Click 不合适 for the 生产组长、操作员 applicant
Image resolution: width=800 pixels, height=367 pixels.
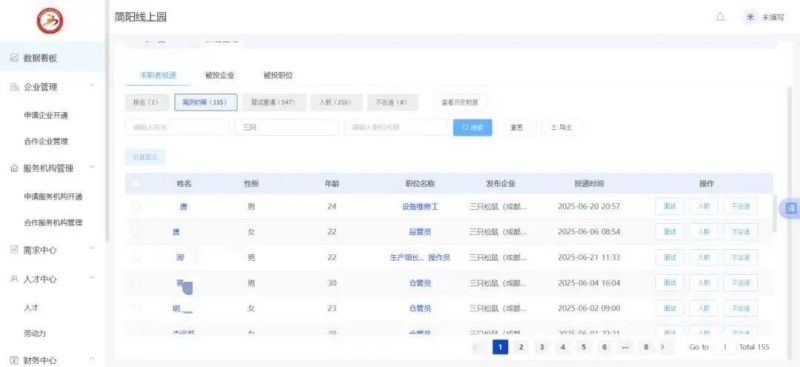740,257
